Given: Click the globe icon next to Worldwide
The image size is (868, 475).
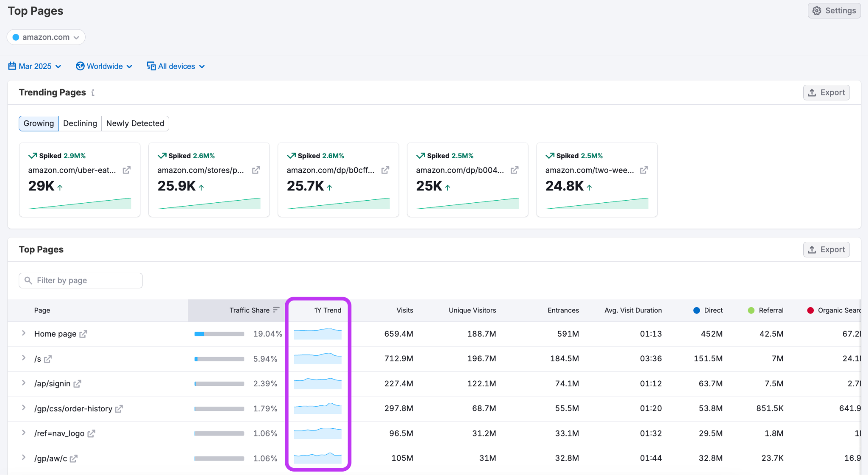Looking at the screenshot, I should [x=80, y=66].
